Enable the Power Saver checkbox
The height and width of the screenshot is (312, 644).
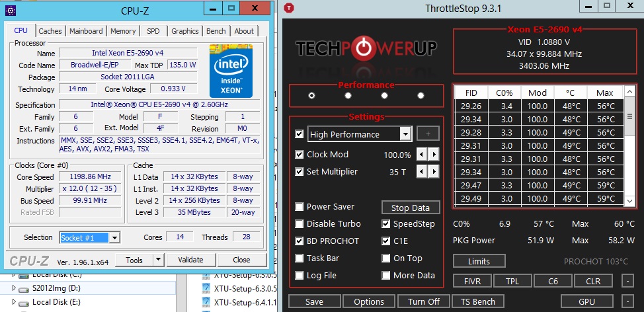point(300,206)
